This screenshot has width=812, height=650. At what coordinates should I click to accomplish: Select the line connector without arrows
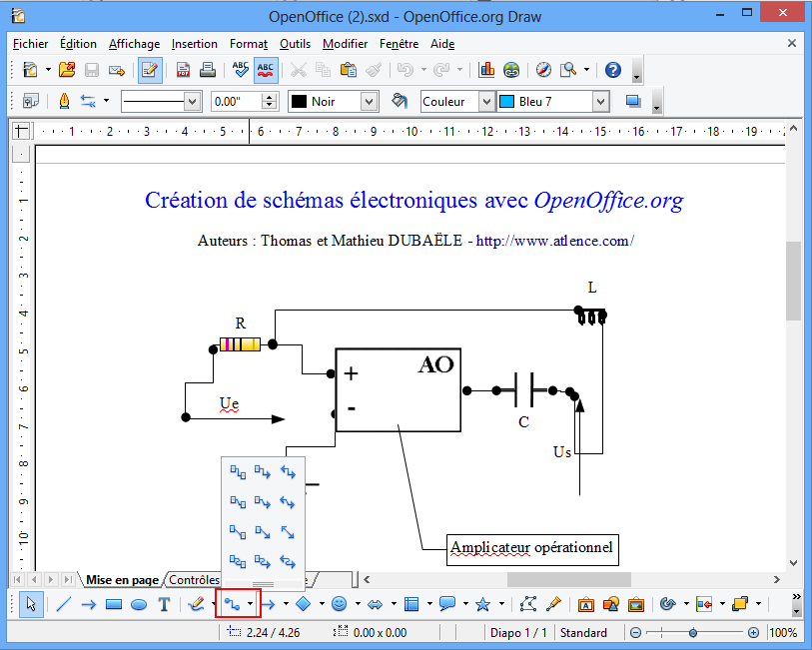pyautogui.click(x=238, y=502)
